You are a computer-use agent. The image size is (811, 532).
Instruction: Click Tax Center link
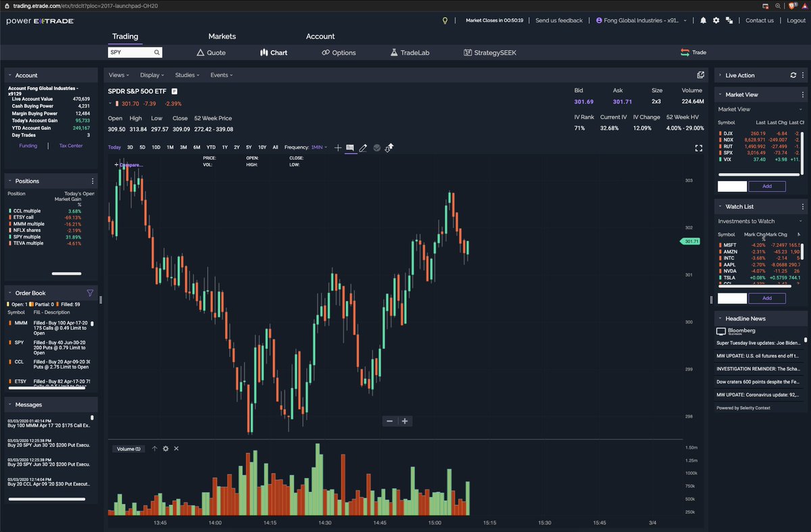pos(70,145)
